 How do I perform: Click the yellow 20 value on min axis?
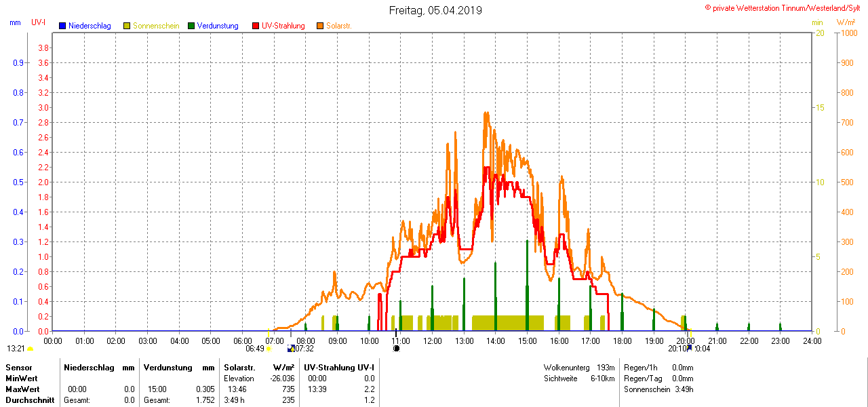click(x=820, y=33)
